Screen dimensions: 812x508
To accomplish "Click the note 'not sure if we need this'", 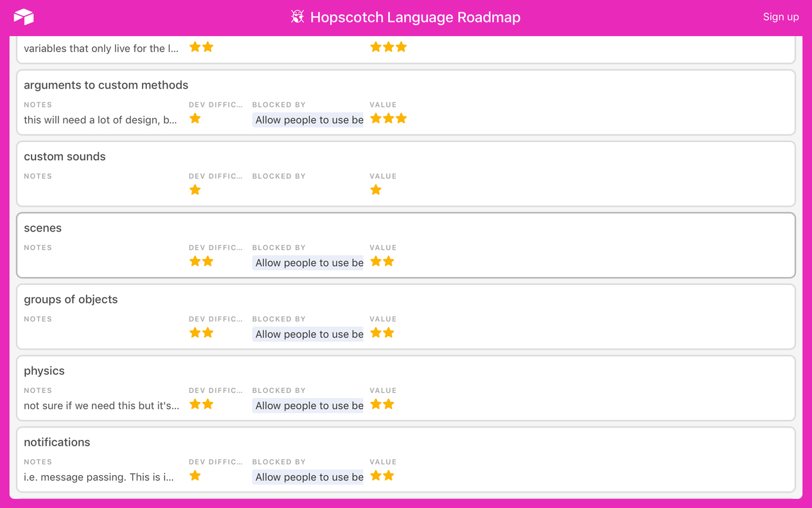I will 101,406.
